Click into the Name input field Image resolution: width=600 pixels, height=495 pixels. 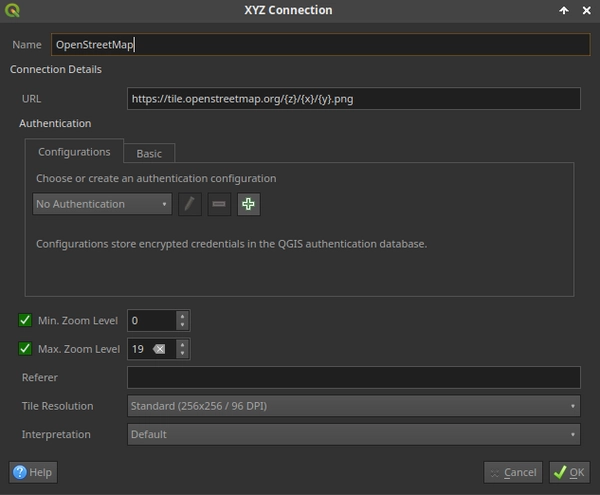click(321, 44)
